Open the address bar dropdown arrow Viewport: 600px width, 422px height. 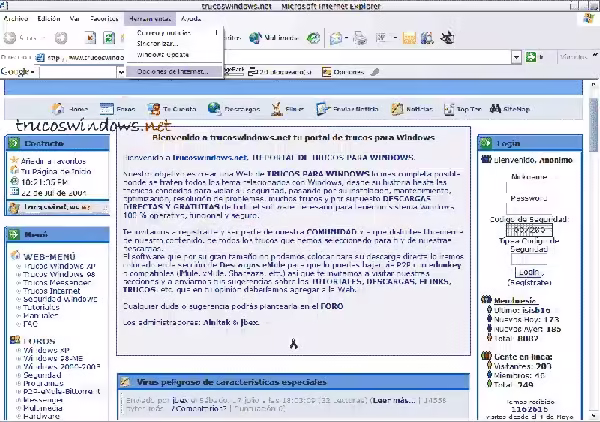pos(516,57)
